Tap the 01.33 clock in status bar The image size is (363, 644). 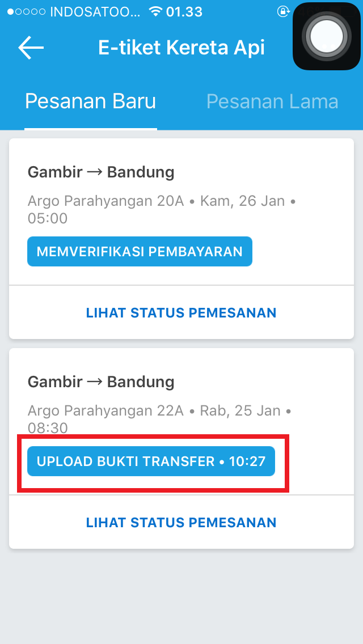(184, 12)
